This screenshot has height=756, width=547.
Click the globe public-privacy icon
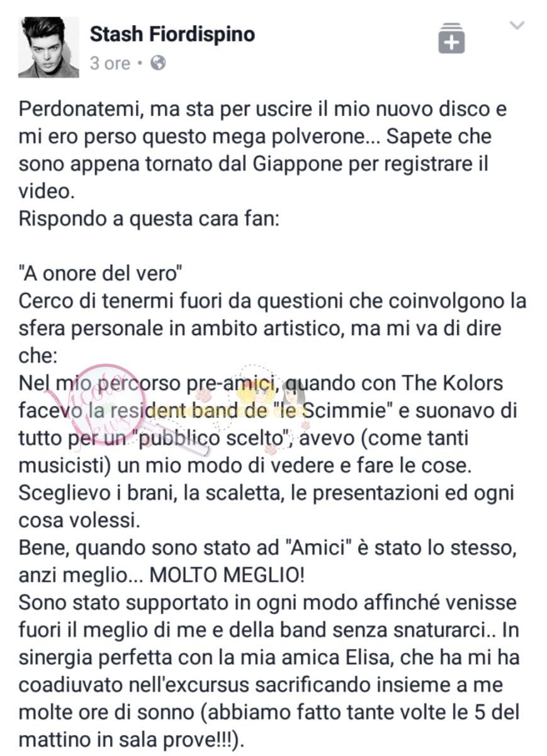(159, 63)
